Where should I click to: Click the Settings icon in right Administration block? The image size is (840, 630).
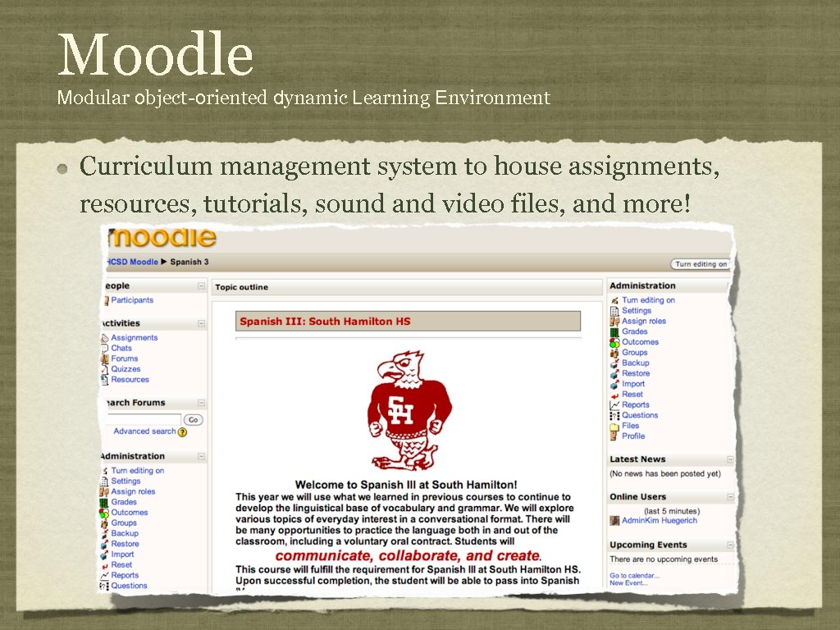(x=614, y=311)
